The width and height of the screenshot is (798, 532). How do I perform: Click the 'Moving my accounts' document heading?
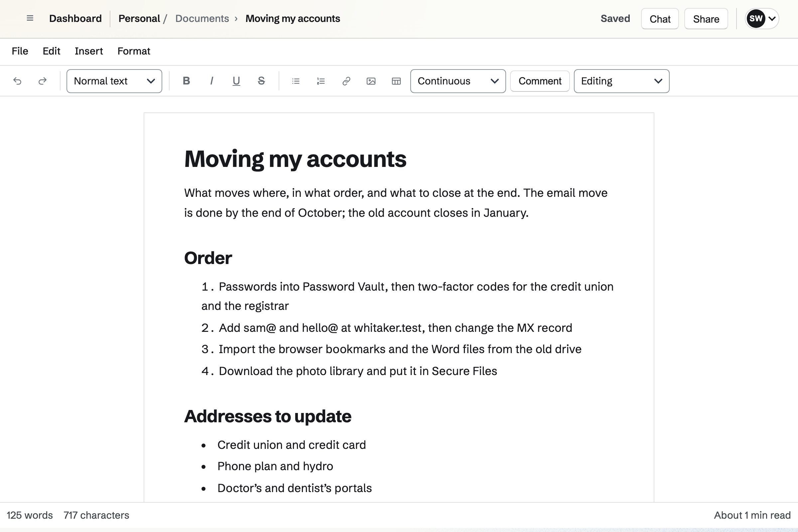pyautogui.click(x=295, y=159)
